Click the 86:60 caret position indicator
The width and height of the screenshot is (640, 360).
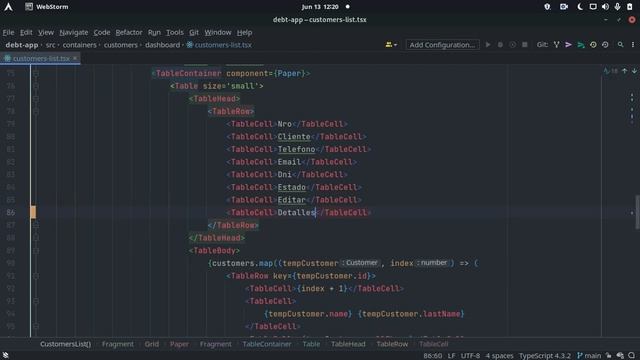[x=432, y=356]
